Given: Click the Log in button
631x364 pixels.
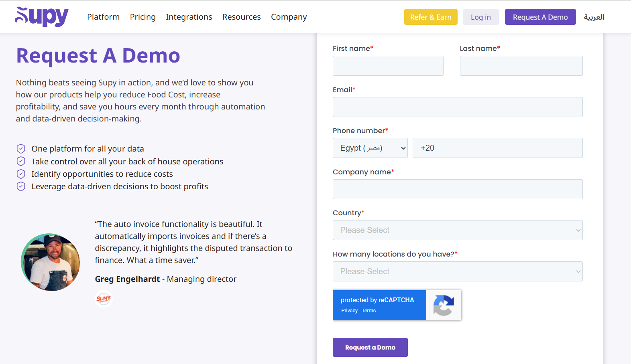Looking at the screenshot, I should point(480,17).
